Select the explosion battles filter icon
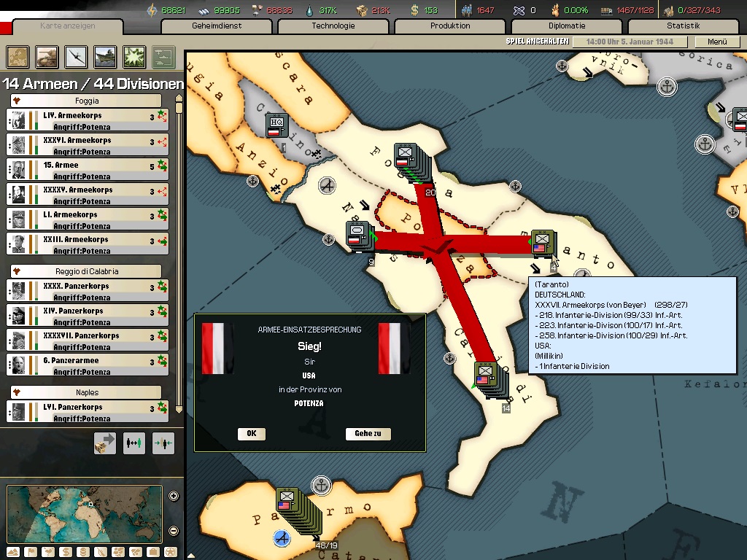The image size is (747, 560). pos(134,57)
